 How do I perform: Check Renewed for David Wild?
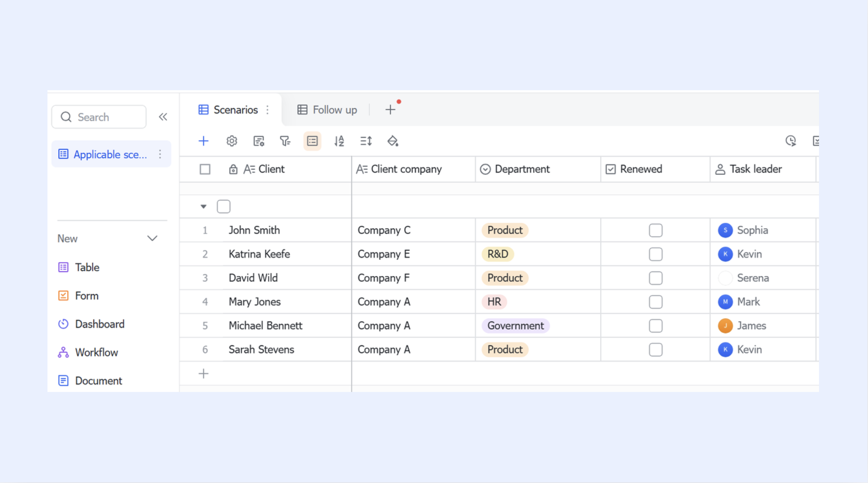coord(656,278)
